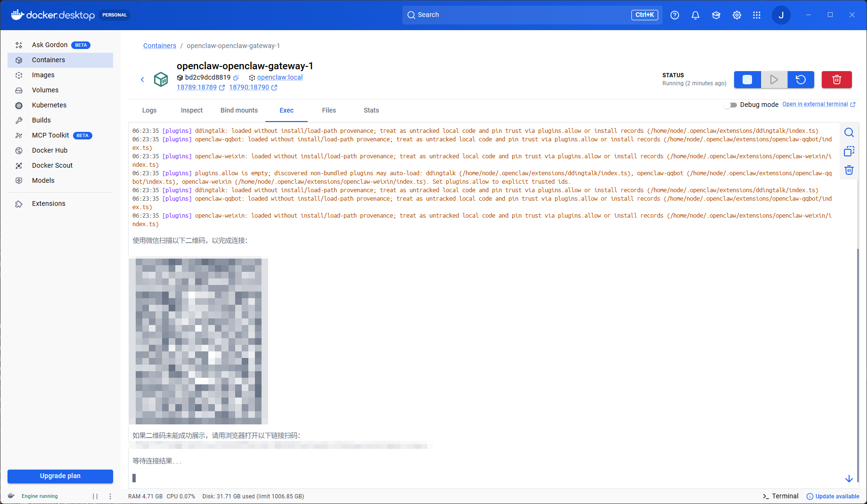Click the Docker Scout icon
The width and height of the screenshot is (867, 504).
[19, 165]
